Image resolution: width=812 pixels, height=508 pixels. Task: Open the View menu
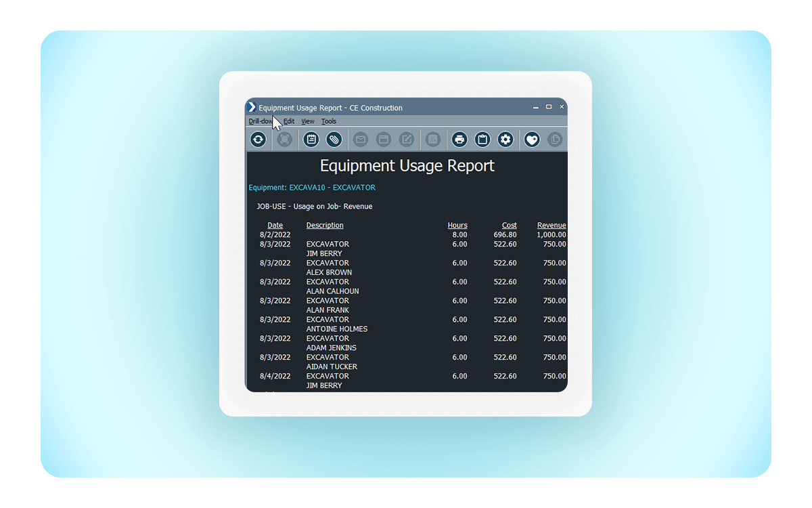(308, 121)
